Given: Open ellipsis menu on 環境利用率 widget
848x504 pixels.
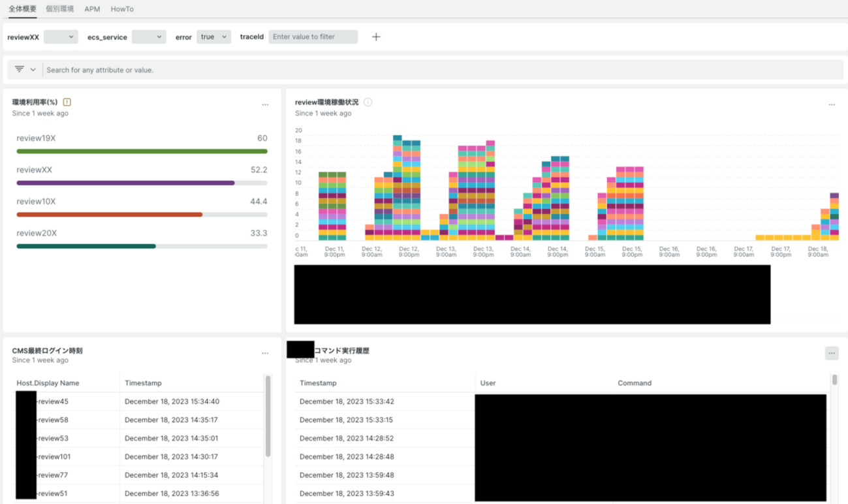Looking at the screenshot, I should click(x=265, y=104).
